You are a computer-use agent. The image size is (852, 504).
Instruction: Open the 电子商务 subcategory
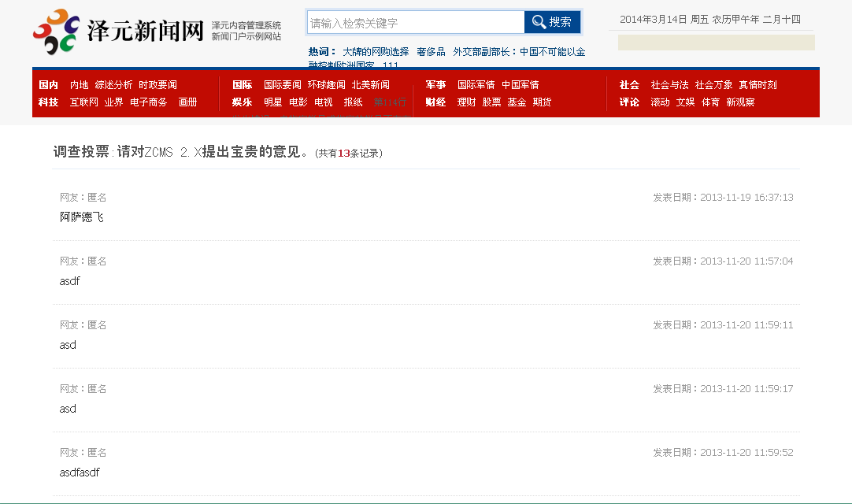coord(148,102)
